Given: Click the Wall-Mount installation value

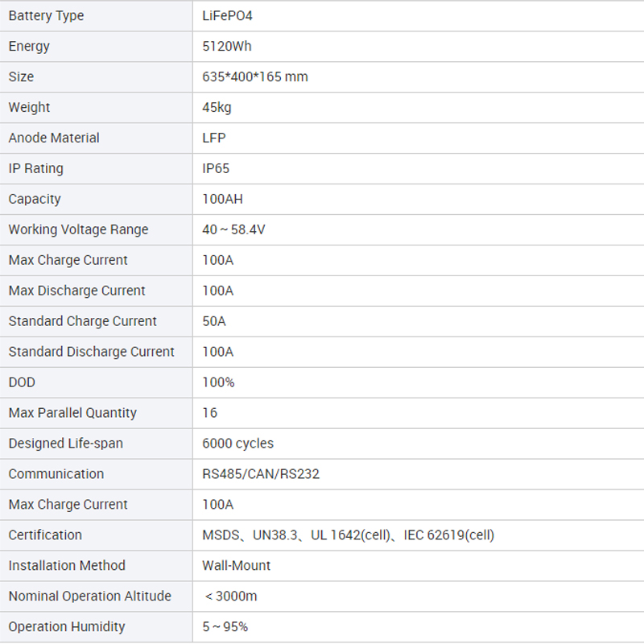Looking at the screenshot, I should [x=236, y=566].
